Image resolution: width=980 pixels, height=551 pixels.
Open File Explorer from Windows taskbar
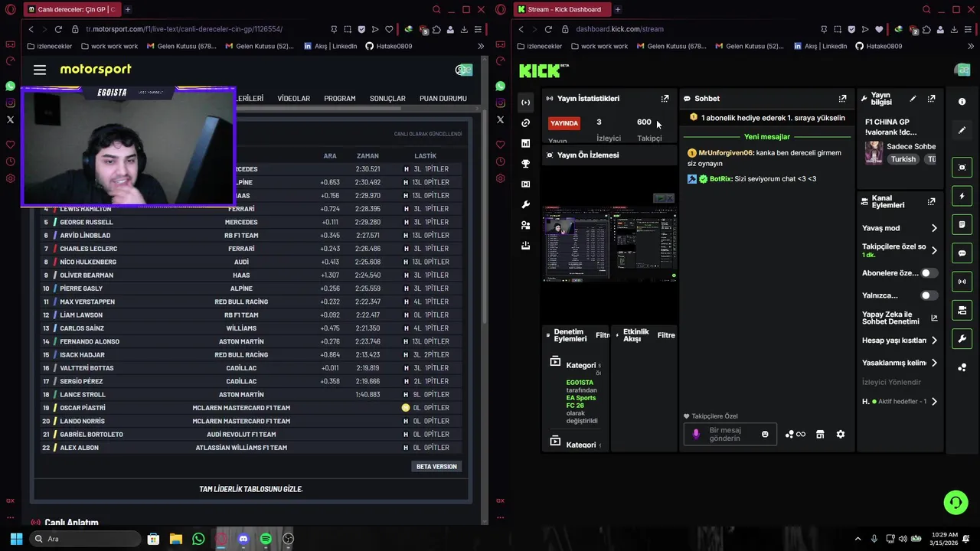175,539
